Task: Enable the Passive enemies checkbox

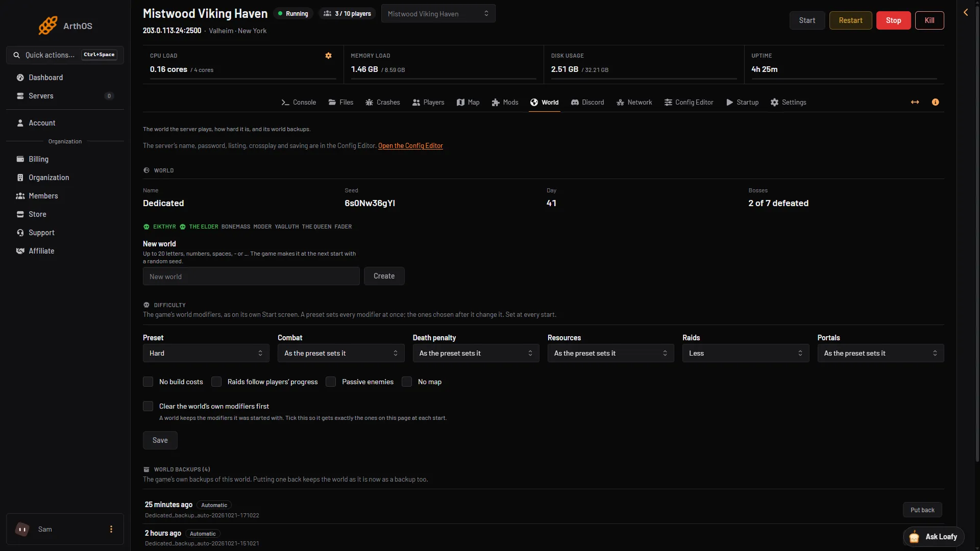Action: coord(331,382)
